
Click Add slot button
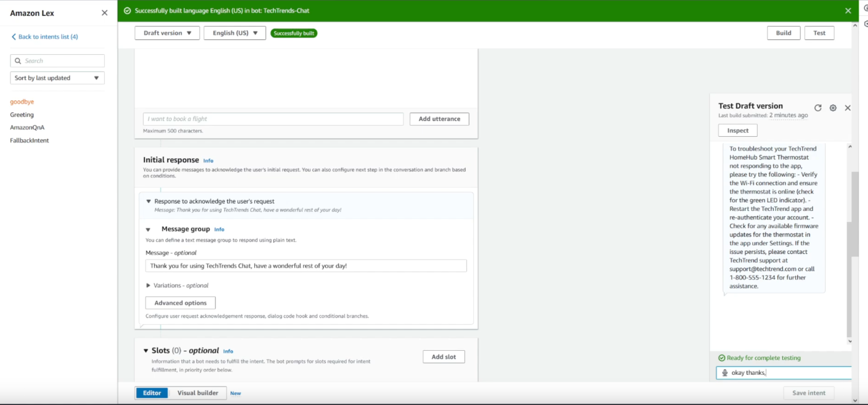click(x=444, y=357)
